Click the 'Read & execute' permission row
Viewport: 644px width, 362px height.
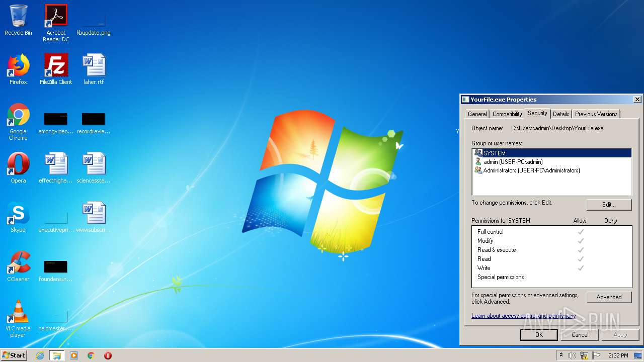tap(552, 250)
